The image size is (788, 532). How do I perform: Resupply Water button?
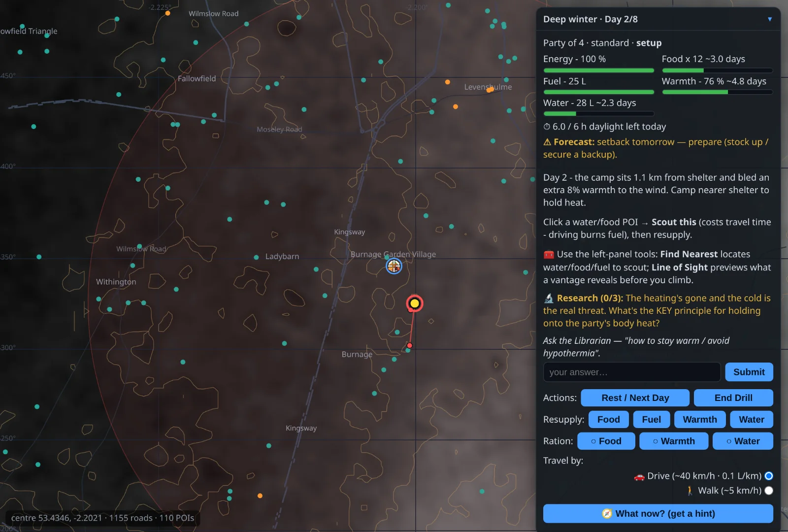click(751, 420)
